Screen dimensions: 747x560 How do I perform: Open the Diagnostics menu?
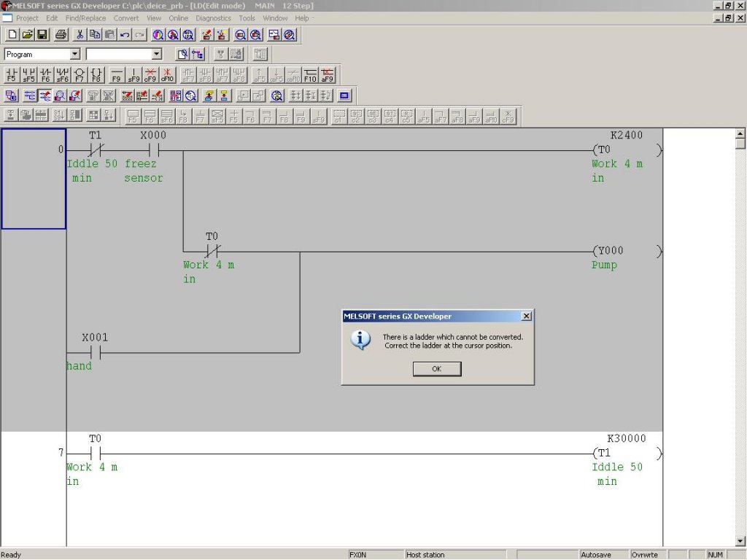[x=214, y=18]
